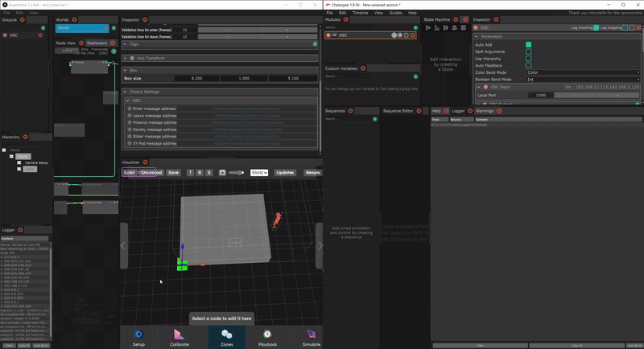Click the camera screenshot icon in the Visualizer
The image size is (644, 349).
(x=222, y=172)
